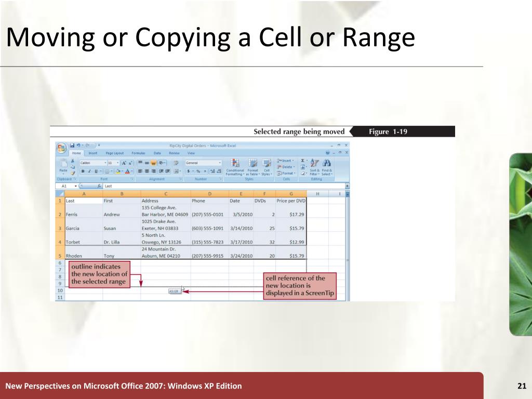Decrease decimal places
The width and height of the screenshot is (532, 399).
pos(219,171)
